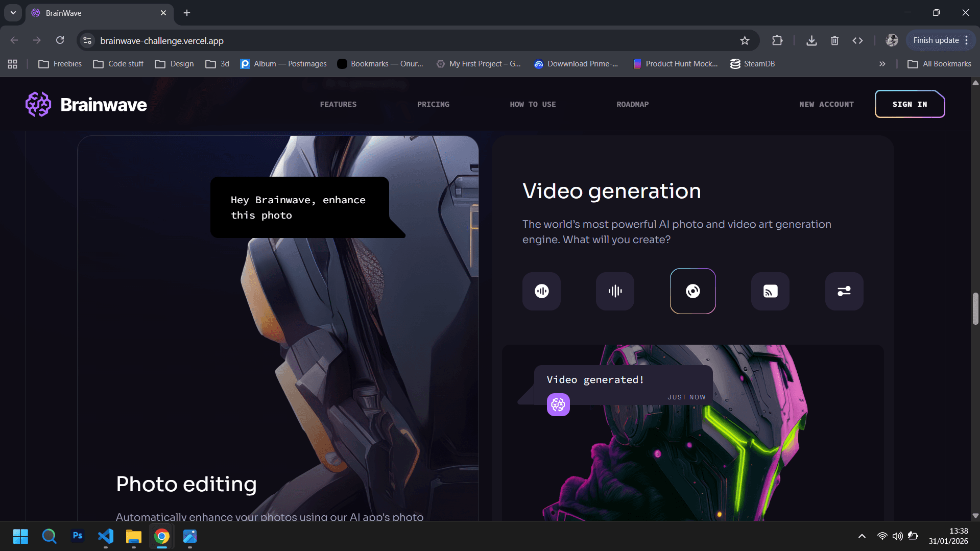
Task: Select the circular audio wave feature icon
Action: (x=541, y=291)
